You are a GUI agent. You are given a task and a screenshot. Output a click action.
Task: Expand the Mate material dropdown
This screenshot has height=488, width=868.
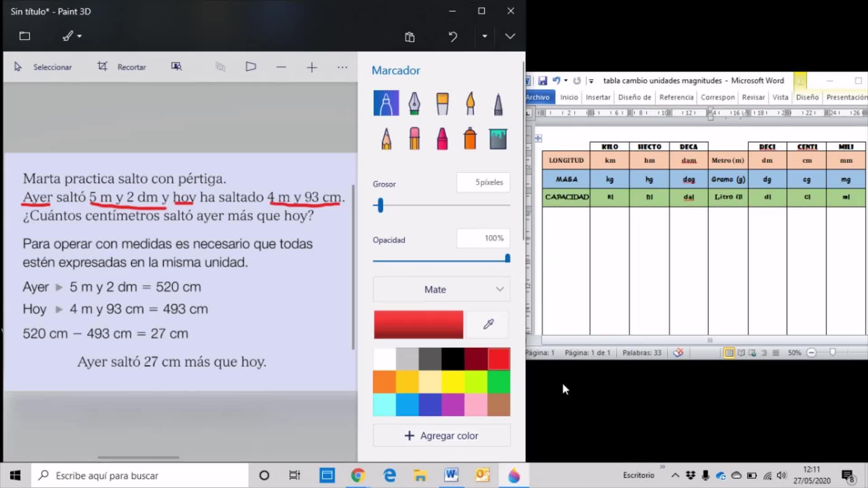pos(441,289)
